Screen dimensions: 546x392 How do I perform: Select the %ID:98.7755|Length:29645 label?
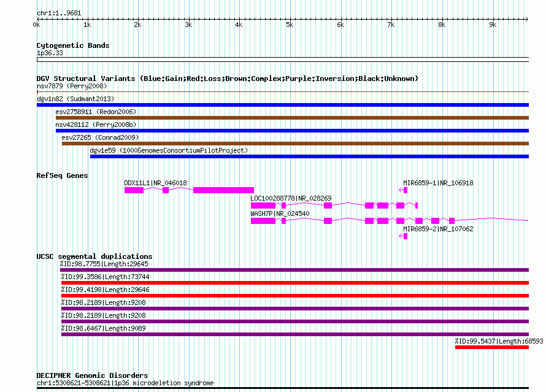pyautogui.click(x=104, y=264)
